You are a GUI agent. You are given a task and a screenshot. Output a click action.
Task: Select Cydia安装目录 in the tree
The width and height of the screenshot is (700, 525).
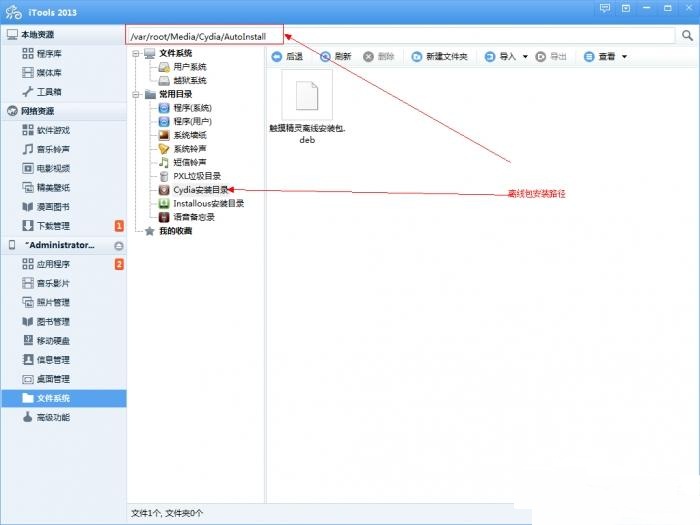click(x=198, y=189)
